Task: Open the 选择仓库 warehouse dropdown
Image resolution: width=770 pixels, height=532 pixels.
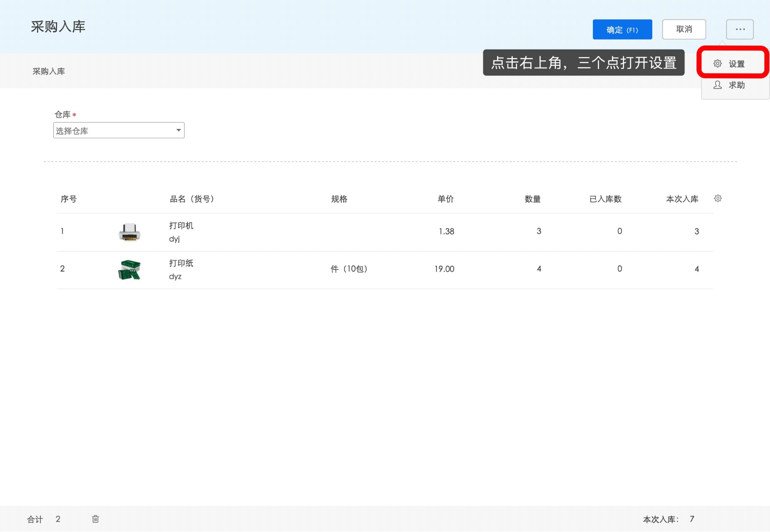Action: (119, 130)
